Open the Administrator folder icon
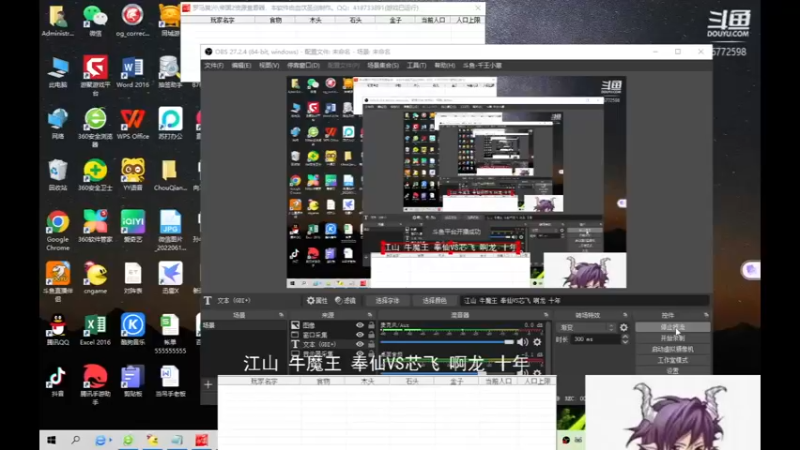Screen dimensions: 800x450 [x=58, y=21]
